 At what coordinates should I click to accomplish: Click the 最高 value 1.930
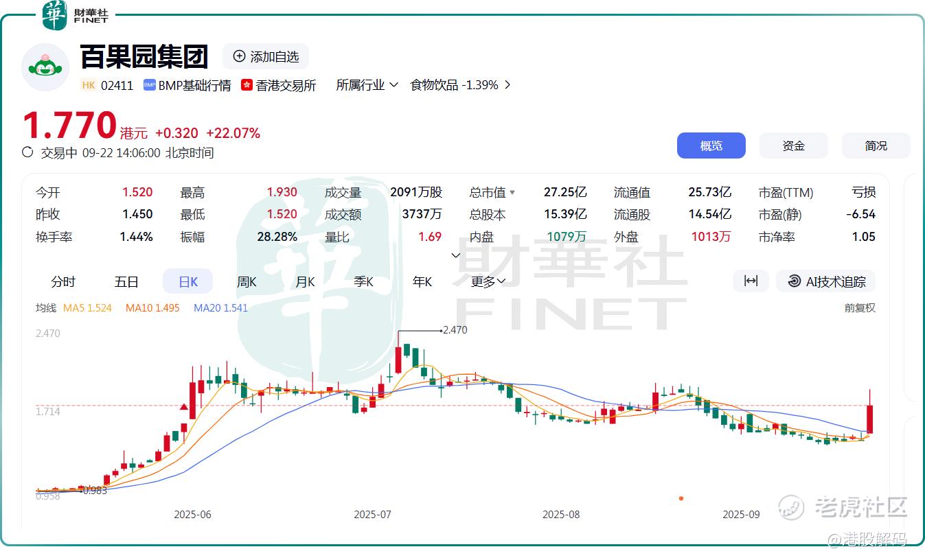point(282,193)
